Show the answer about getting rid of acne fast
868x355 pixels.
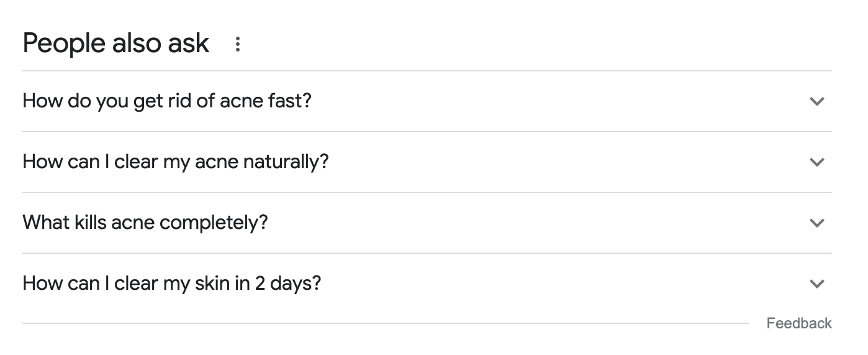(427, 101)
